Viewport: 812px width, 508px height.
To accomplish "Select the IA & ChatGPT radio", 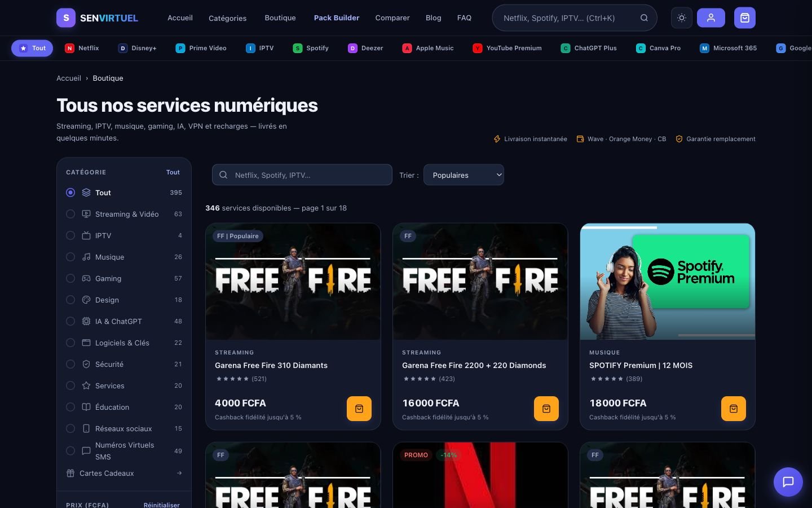I will (70, 321).
